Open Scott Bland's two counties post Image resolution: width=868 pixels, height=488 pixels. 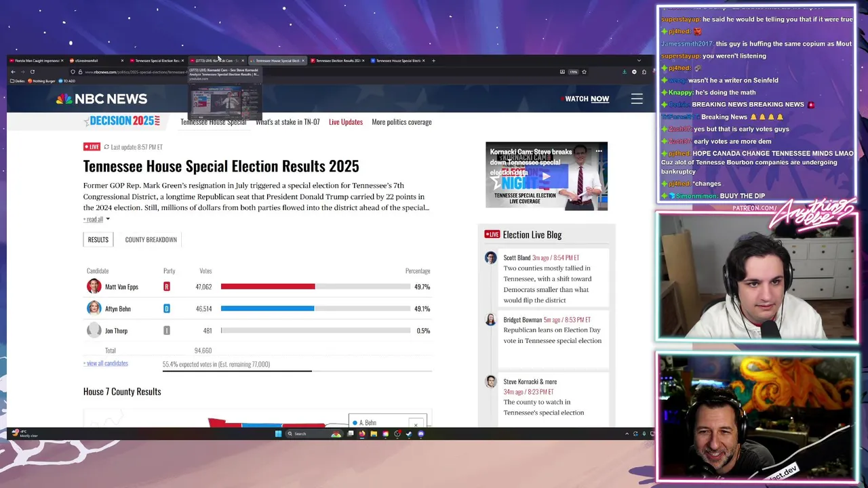click(x=547, y=284)
